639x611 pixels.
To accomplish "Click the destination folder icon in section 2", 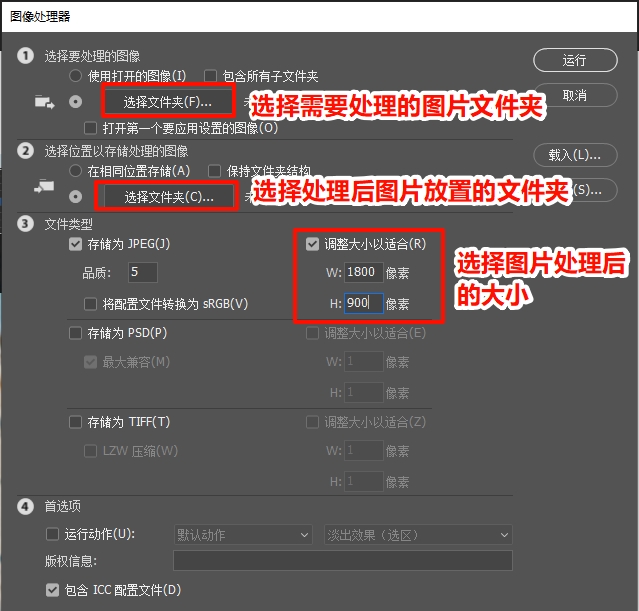I will (x=44, y=187).
